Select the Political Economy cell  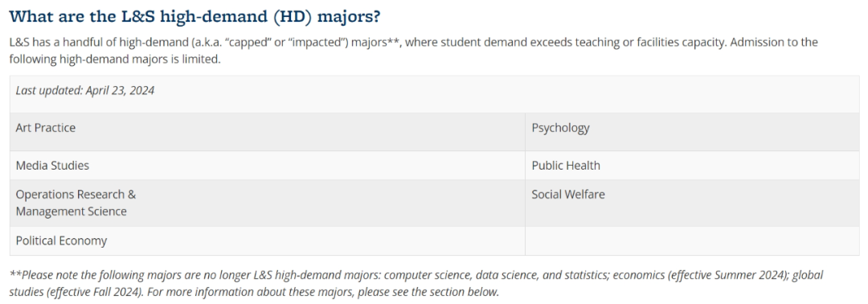pos(268,241)
